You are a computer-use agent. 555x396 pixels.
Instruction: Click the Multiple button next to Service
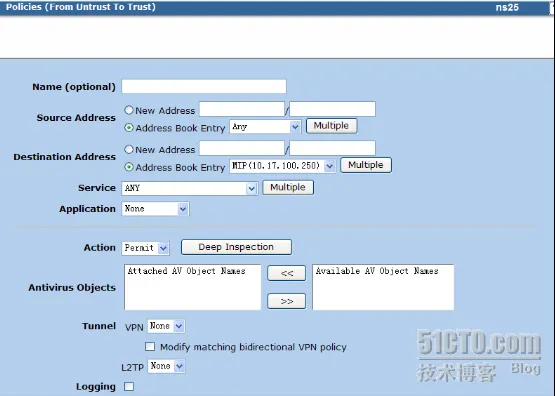pyautogui.click(x=288, y=187)
